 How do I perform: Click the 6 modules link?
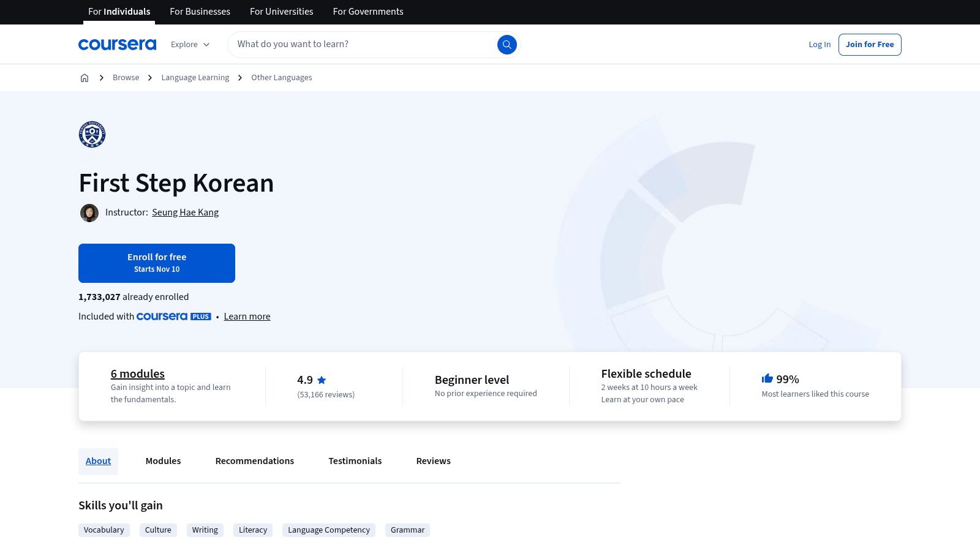137,373
